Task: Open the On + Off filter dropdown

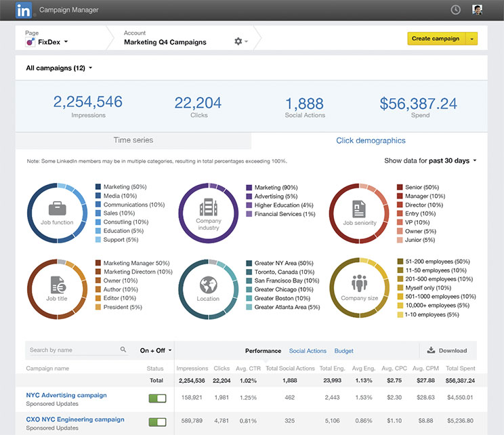Action: (x=156, y=350)
